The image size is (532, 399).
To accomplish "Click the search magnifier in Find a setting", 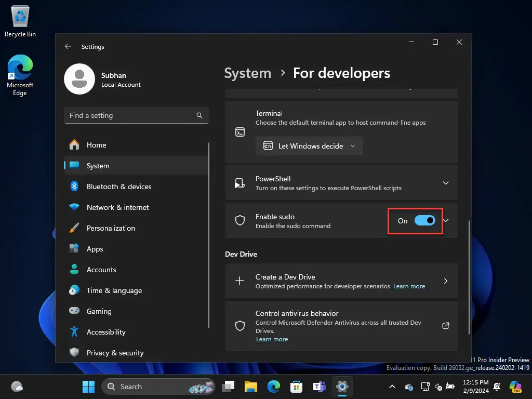I will (199, 115).
